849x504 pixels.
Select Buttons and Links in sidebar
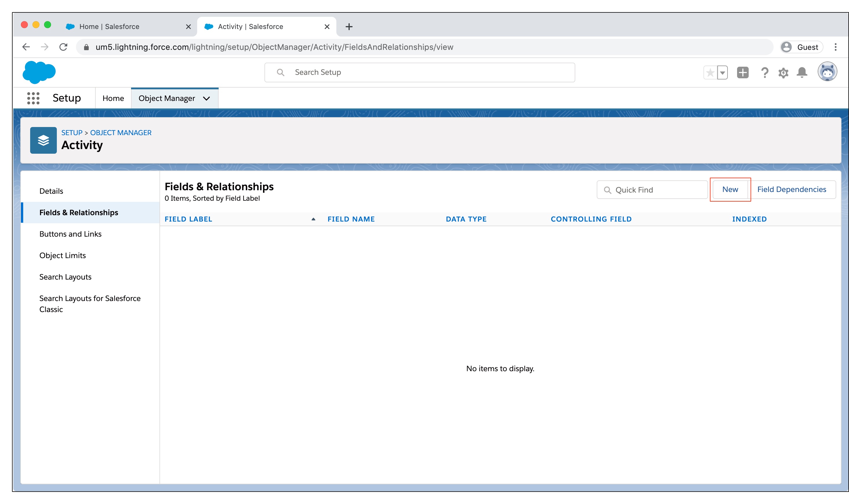(x=70, y=234)
